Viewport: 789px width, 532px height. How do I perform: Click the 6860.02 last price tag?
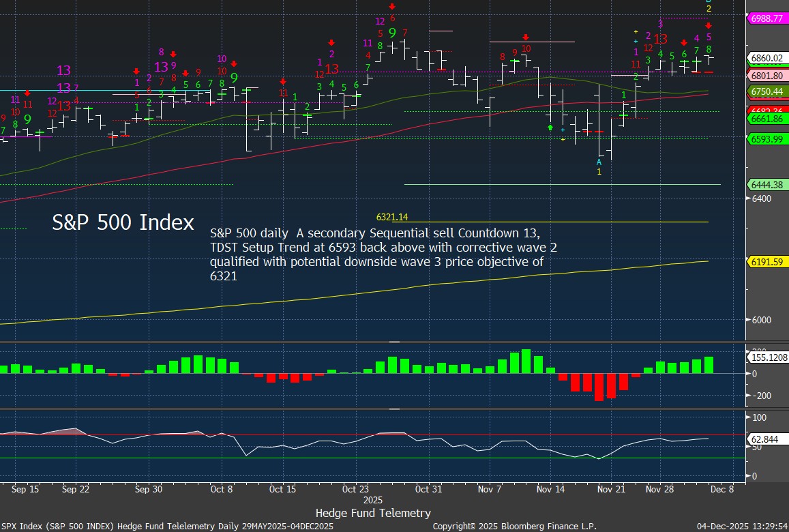point(767,59)
